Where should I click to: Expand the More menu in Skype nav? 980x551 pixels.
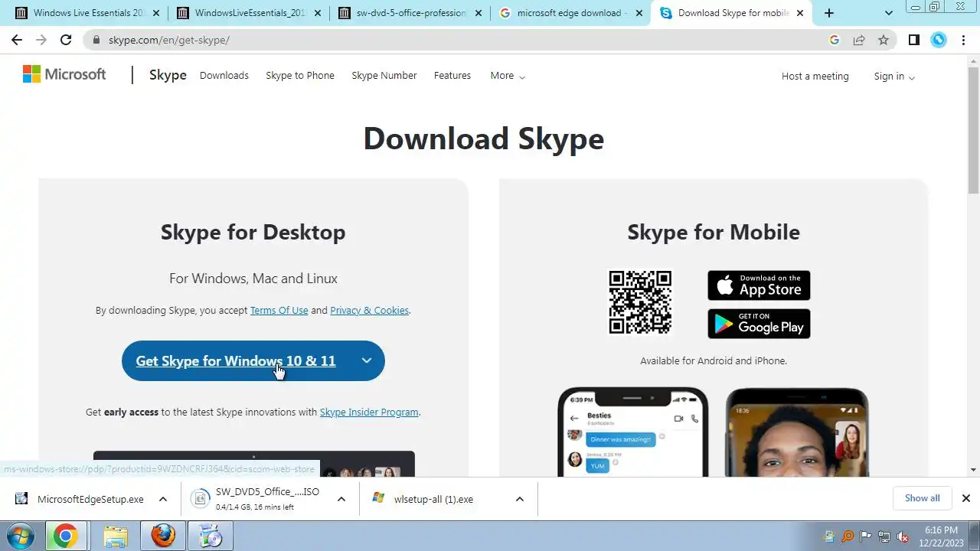click(x=508, y=76)
